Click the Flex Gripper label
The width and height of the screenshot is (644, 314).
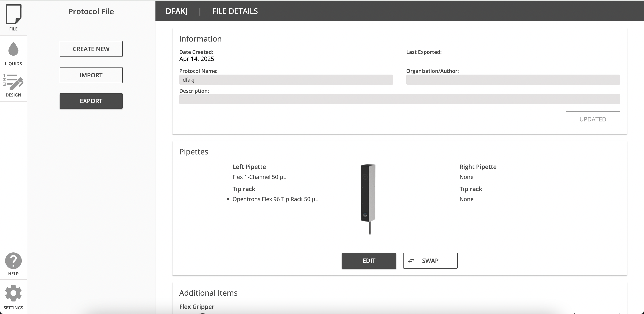click(x=197, y=307)
